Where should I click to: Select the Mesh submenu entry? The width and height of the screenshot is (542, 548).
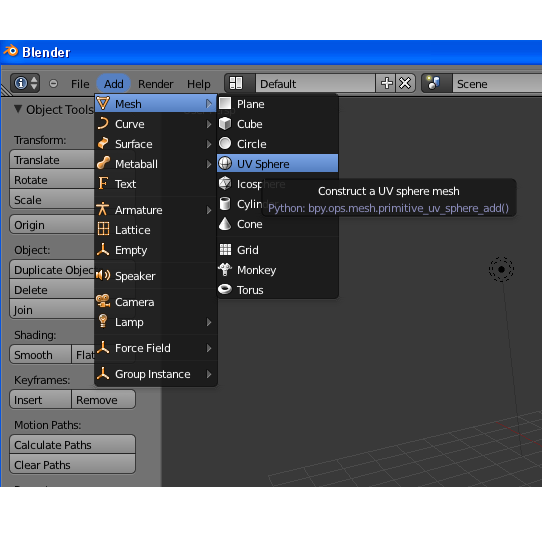(156, 104)
